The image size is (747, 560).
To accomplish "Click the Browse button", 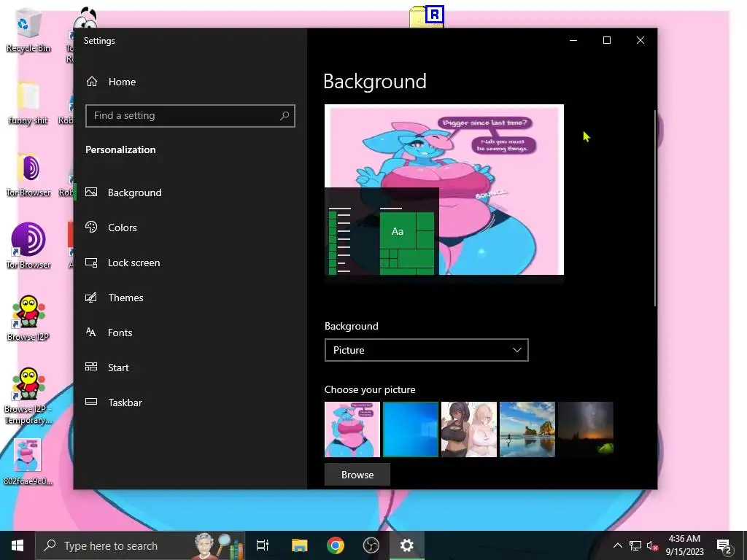I will click(x=357, y=475).
